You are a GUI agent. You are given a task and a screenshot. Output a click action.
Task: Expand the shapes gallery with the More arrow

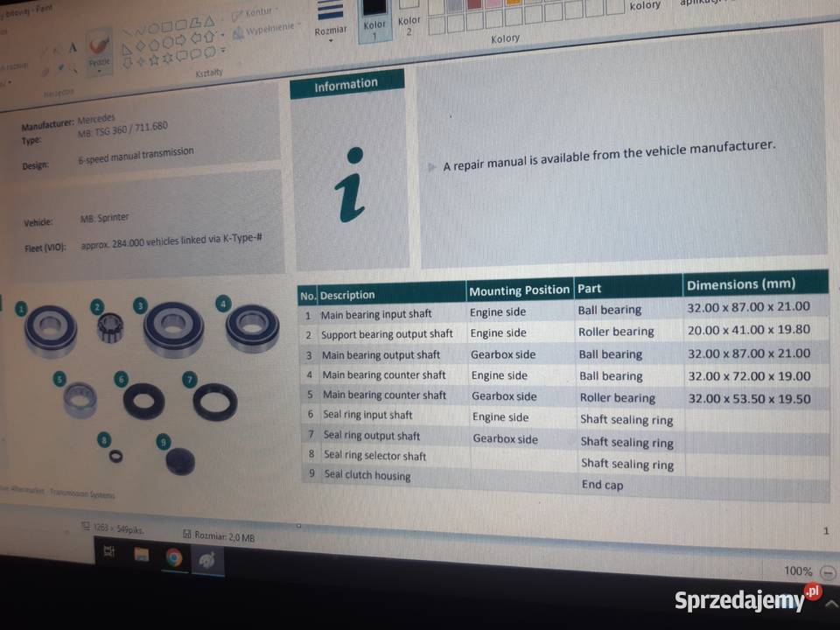tap(223, 51)
